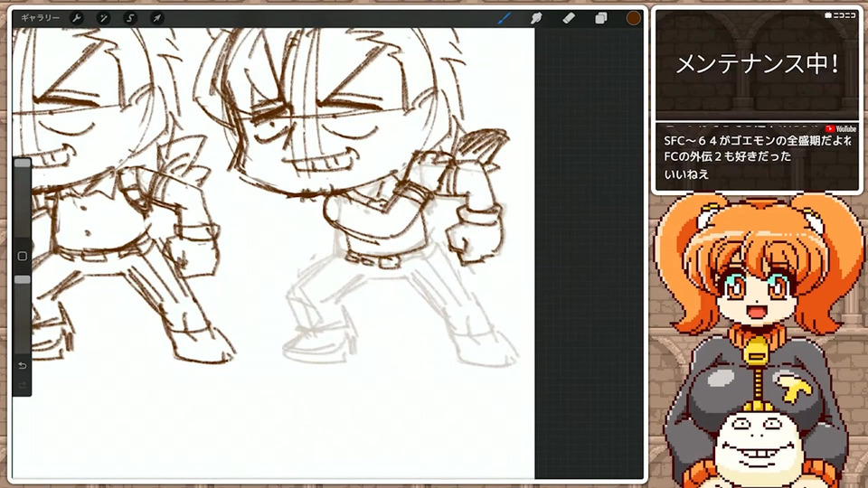Open the Actions wrench menu

[x=77, y=18]
